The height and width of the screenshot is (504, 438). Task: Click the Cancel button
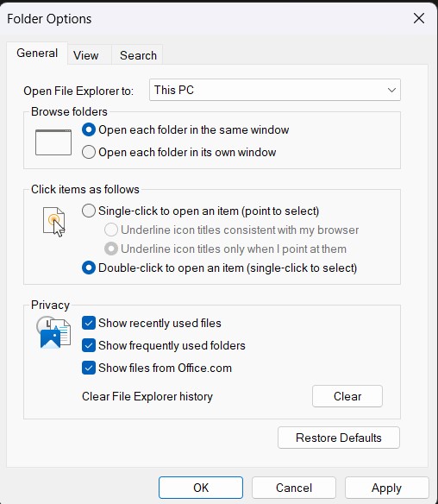coord(294,488)
